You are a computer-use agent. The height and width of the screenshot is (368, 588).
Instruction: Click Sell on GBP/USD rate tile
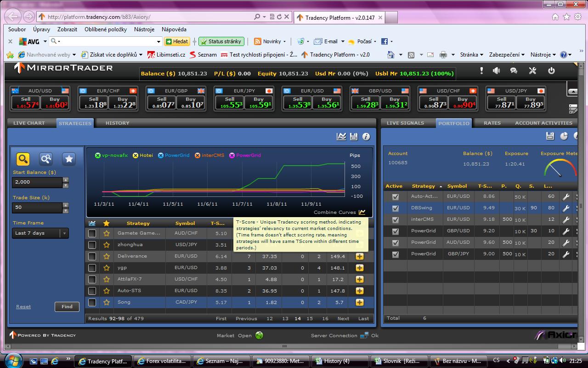pos(366,103)
